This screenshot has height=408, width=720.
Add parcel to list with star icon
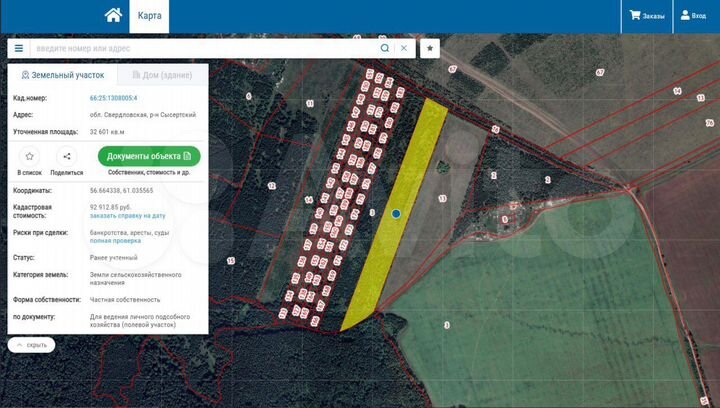point(30,157)
